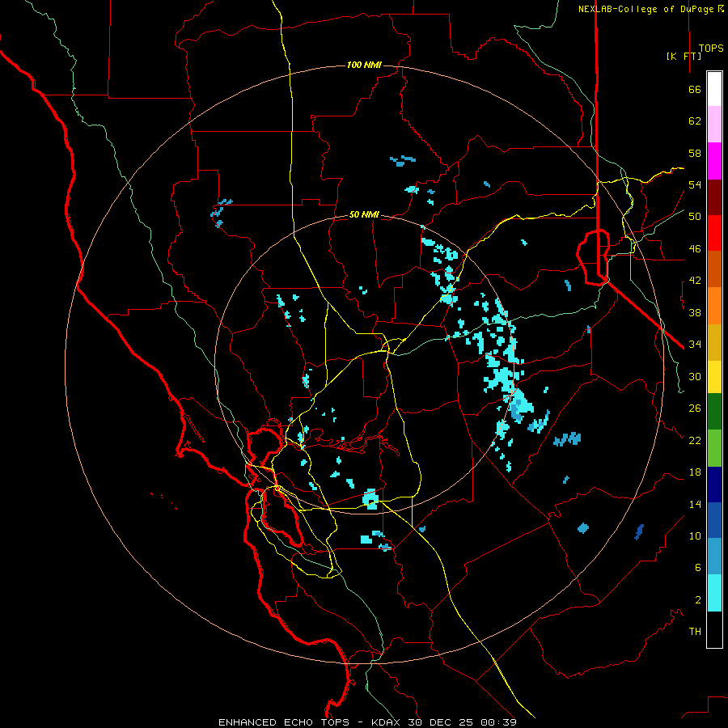
Task: Select the "34" legend value
Action: pyautogui.click(x=695, y=344)
